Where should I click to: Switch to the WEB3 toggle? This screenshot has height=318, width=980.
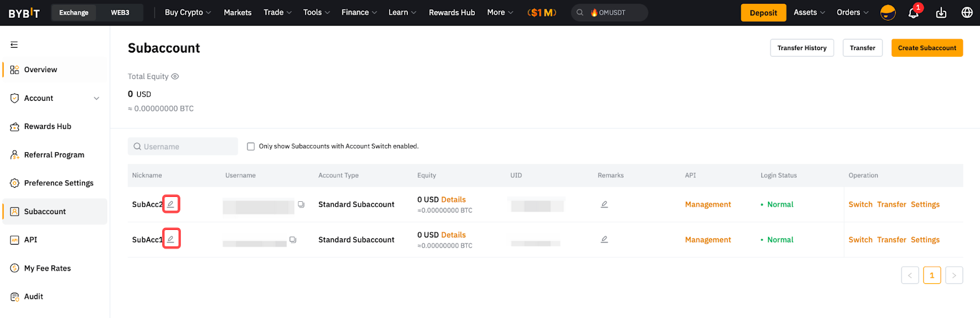[120, 13]
